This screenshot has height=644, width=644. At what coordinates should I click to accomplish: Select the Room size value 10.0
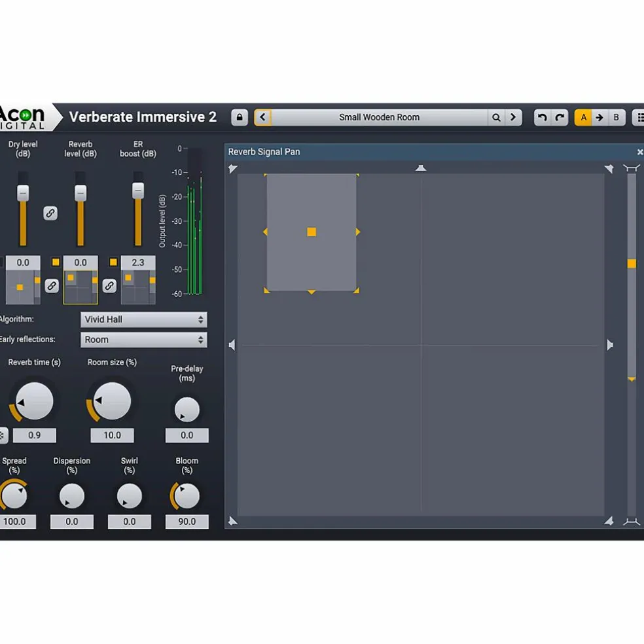coord(112,435)
